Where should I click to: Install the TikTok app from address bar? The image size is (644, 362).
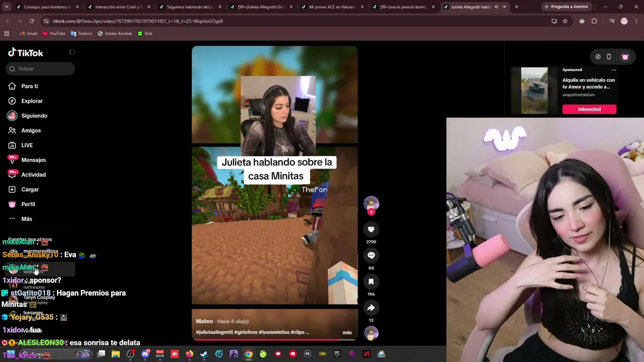pos(554,21)
